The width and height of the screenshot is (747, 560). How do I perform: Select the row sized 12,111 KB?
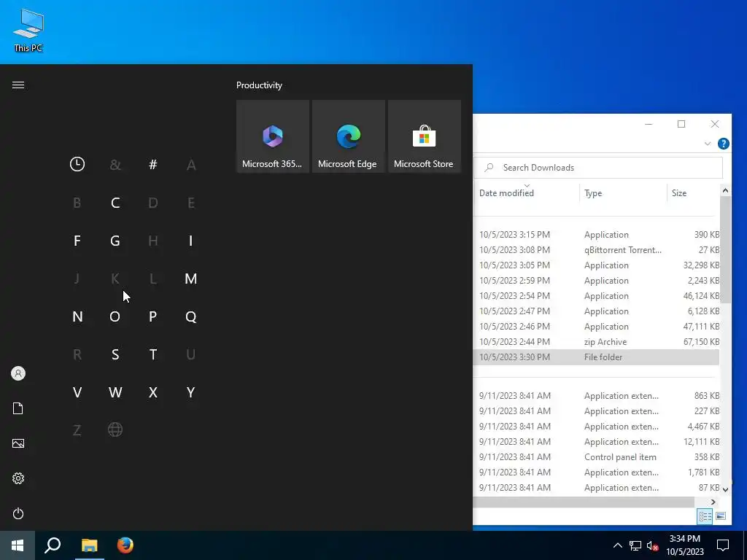click(x=597, y=442)
